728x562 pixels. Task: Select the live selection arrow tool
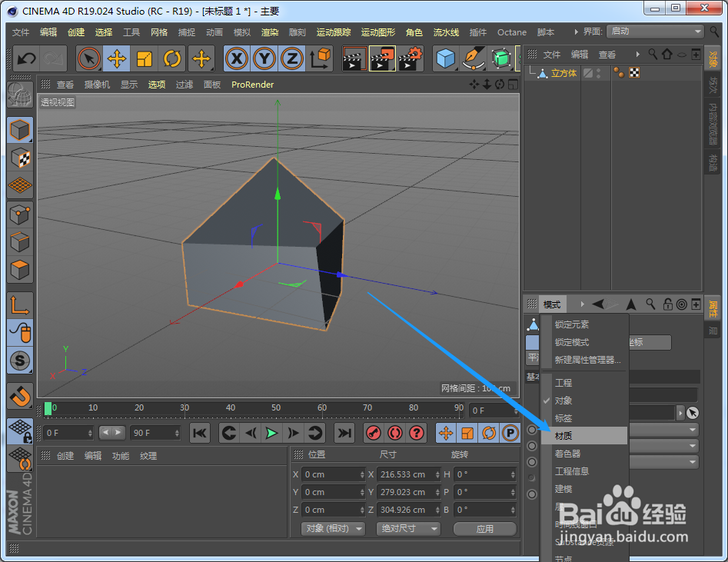(x=89, y=58)
